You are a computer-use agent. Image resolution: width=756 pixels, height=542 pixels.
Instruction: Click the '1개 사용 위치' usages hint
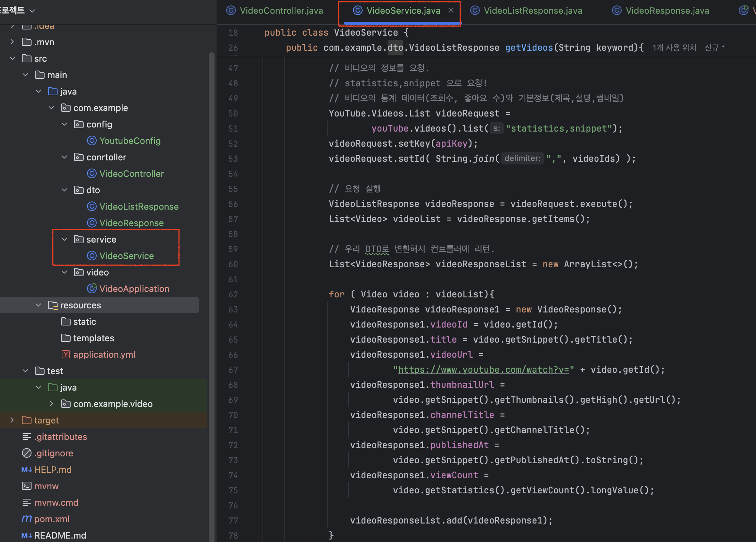674,48
